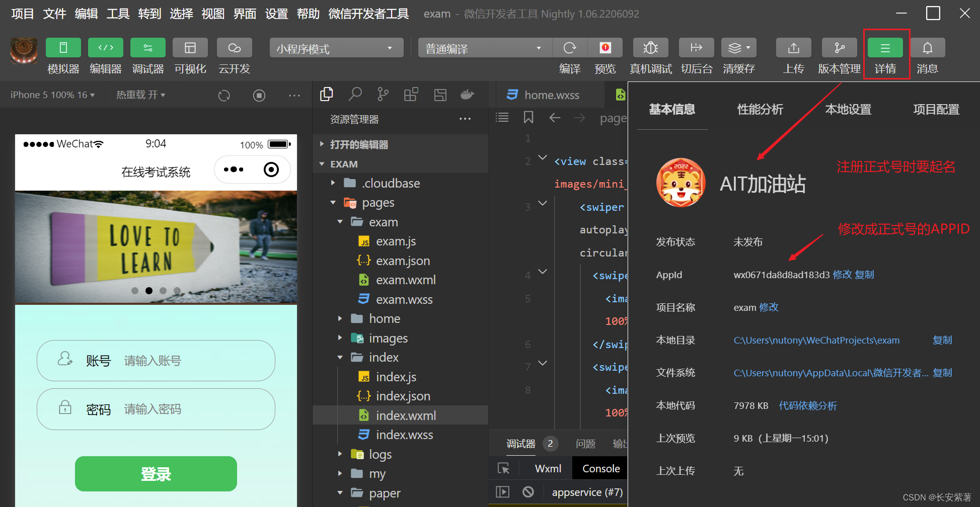Open the layout panel icon in sidebar
This screenshot has width=980, height=507.
click(x=440, y=94)
